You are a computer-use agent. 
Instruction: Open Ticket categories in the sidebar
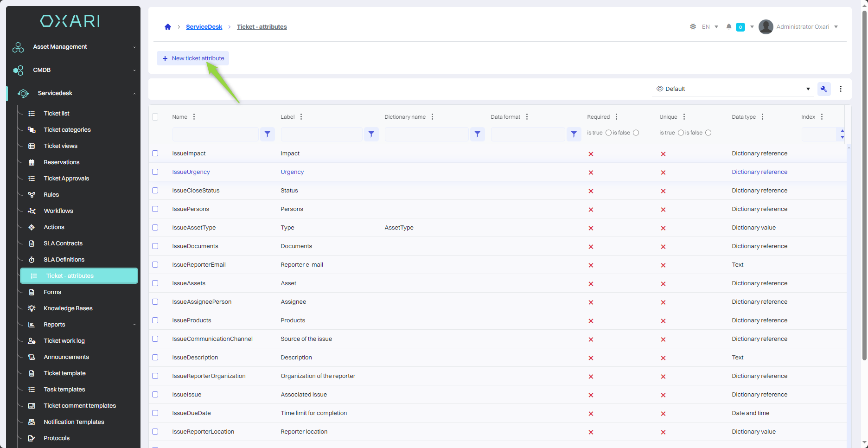click(67, 130)
